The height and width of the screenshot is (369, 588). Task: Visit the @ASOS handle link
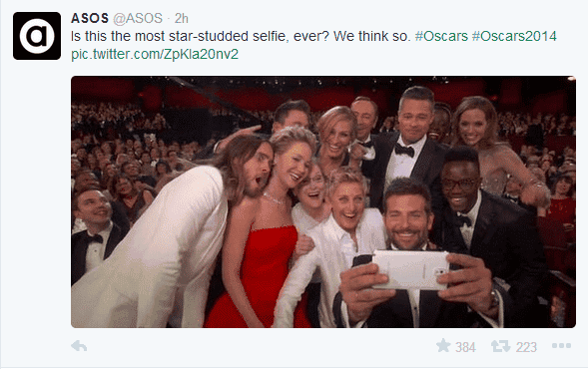(x=138, y=18)
